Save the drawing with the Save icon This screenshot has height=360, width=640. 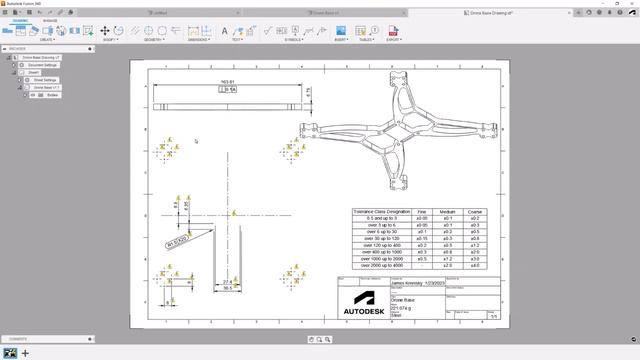point(29,13)
